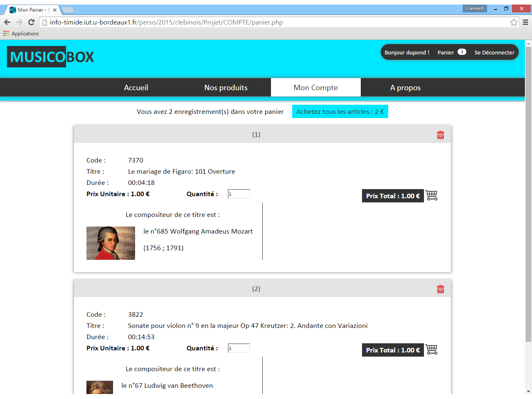The image size is (532, 399).
Task: Open the Applications shortcut in bookmarks bar
Action: tap(21, 34)
